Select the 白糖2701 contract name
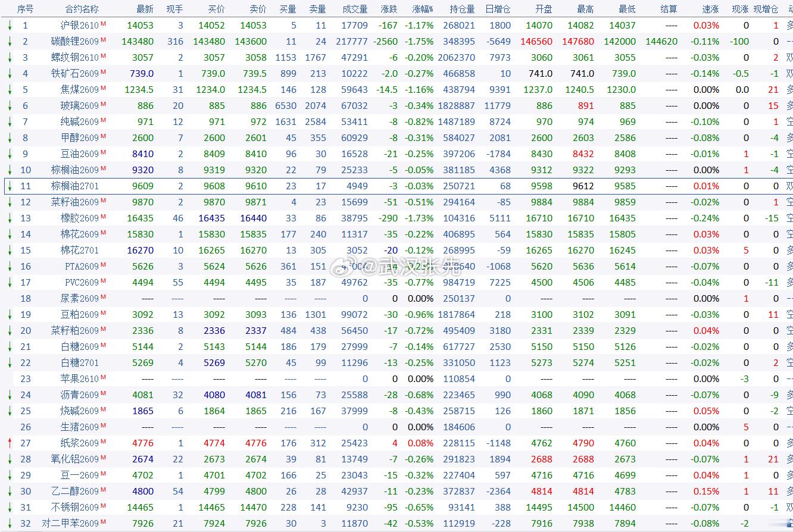Viewport: 793px width, 532px height. click(x=79, y=362)
